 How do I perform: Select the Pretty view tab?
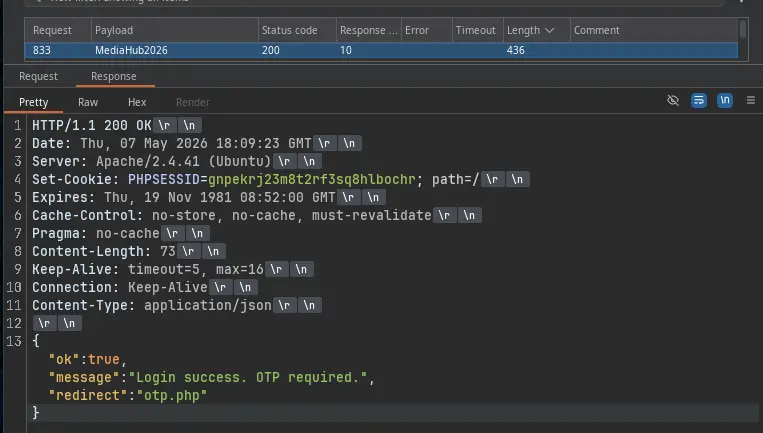pyautogui.click(x=34, y=102)
